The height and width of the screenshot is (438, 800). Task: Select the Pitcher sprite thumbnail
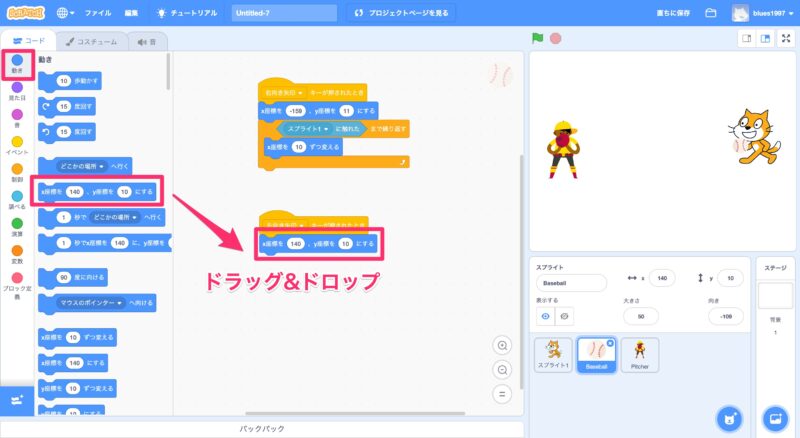click(639, 355)
